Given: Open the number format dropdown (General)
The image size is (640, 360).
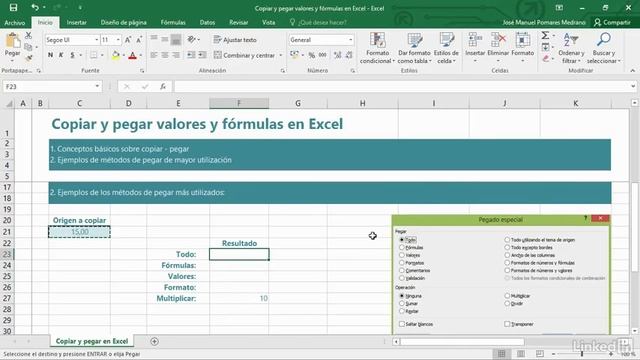Looking at the screenshot, I should pos(351,40).
